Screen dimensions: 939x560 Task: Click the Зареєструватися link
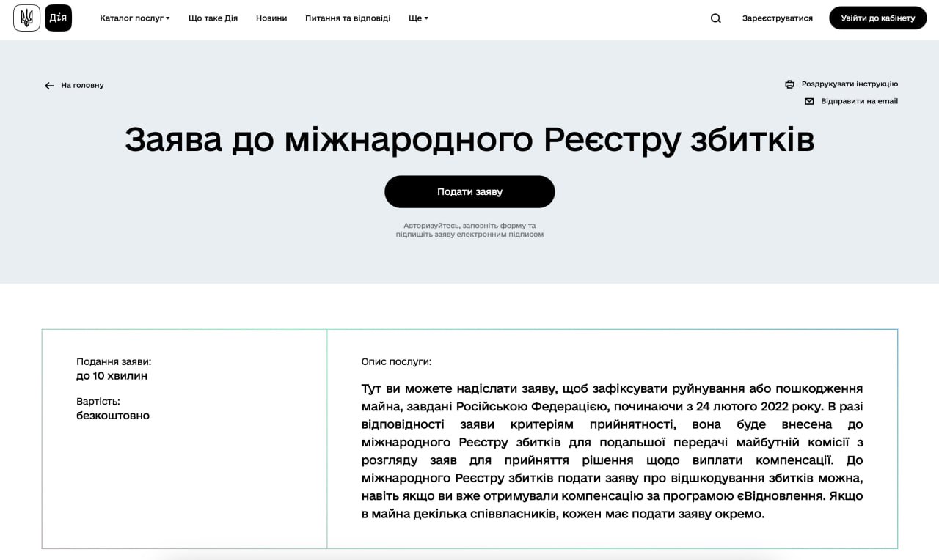click(x=777, y=18)
